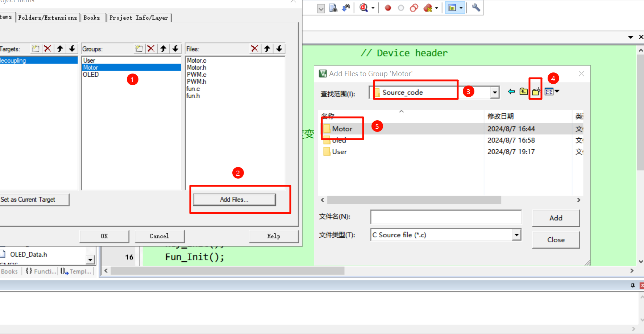The image size is (644, 334).
Task: Click the Cancel button
Action: tap(159, 236)
